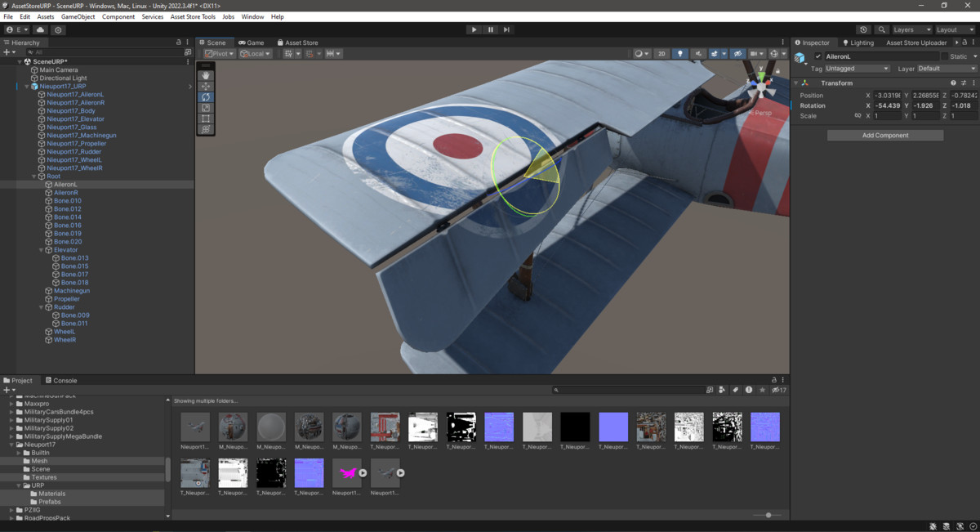Select the Move tool in the Scene overlay
The image size is (980, 532).
[x=205, y=87]
